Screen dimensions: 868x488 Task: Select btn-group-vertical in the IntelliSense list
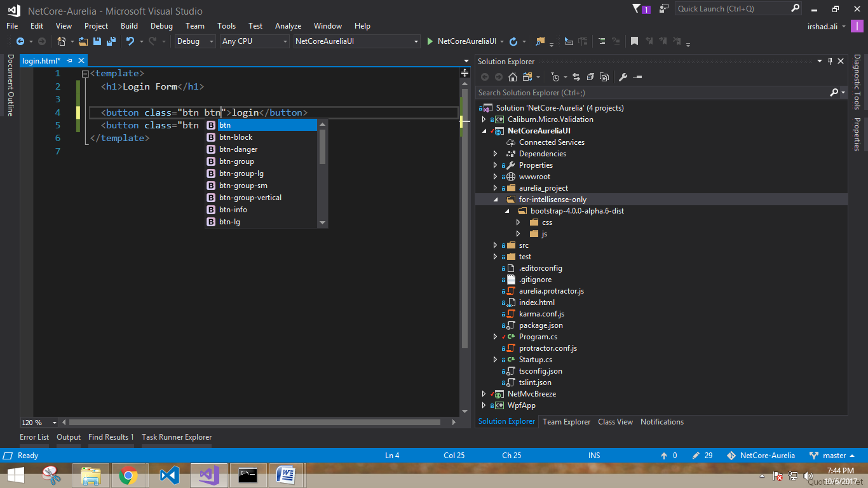pyautogui.click(x=261, y=198)
